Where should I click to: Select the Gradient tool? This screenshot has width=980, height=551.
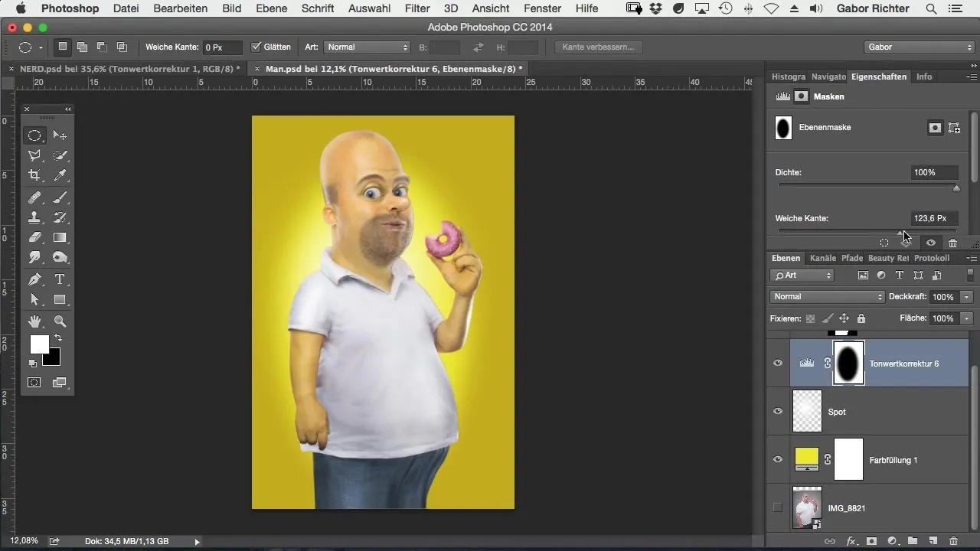tap(60, 237)
